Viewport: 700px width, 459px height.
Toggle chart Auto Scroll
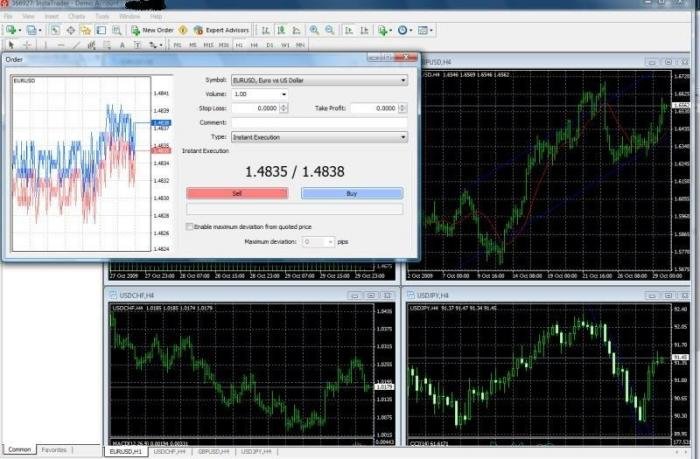pyautogui.click(x=349, y=30)
